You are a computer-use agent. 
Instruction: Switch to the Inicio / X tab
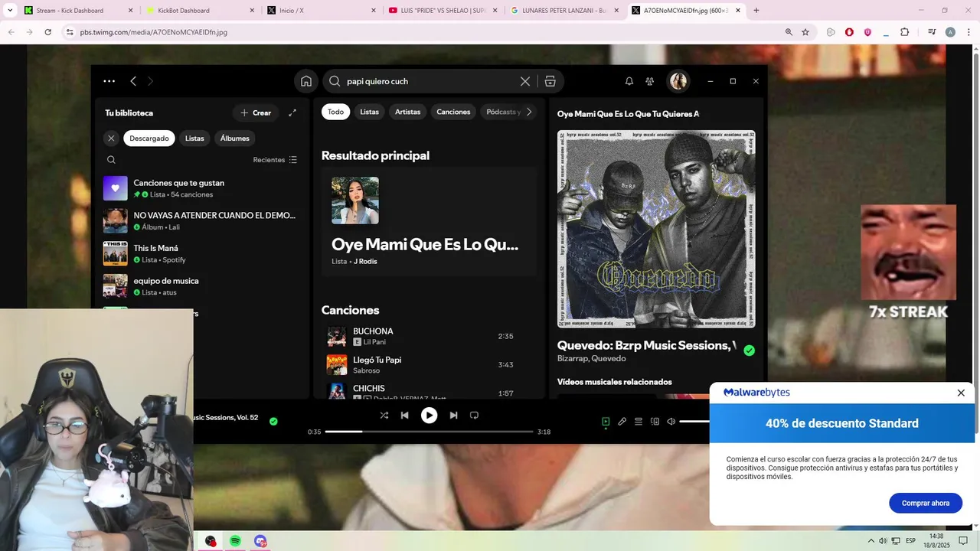[320, 10]
